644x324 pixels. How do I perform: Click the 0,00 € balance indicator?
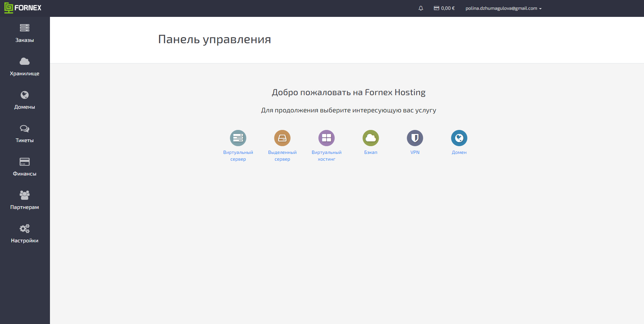pos(444,8)
